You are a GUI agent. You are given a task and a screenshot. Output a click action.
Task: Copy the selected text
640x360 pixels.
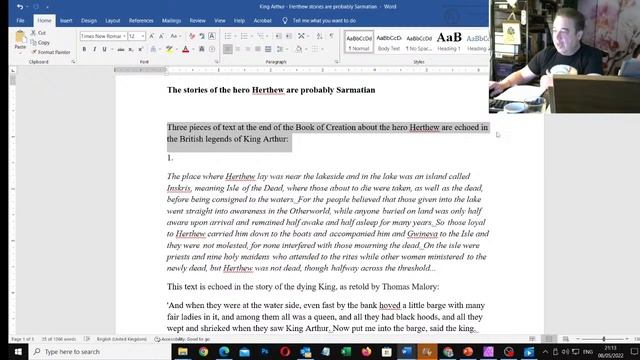click(40, 42)
